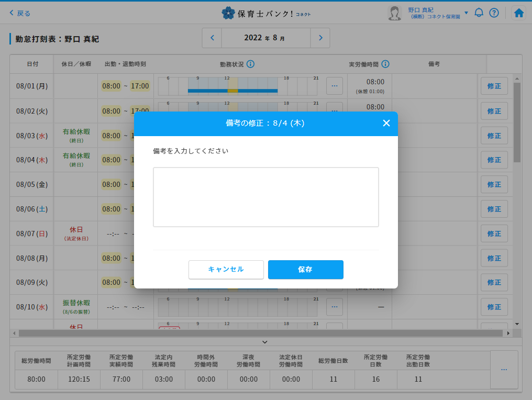The image size is (532, 400).
Task: Click the キャンセル button
Action: click(226, 270)
